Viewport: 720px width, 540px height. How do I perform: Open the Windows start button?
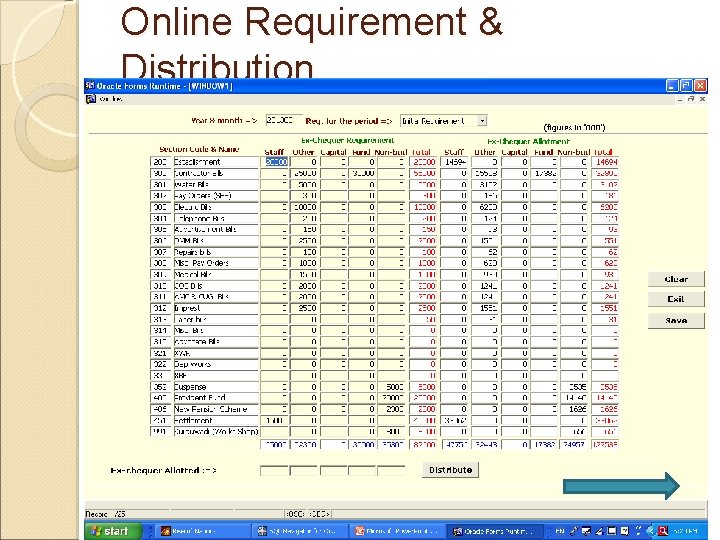pos(113,531)
